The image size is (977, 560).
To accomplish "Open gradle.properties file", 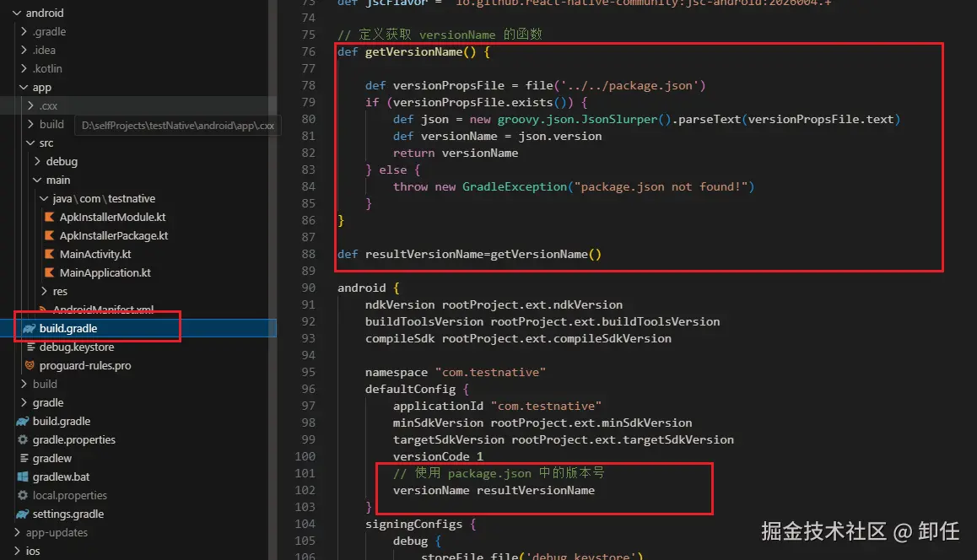I will coord(74,439).
